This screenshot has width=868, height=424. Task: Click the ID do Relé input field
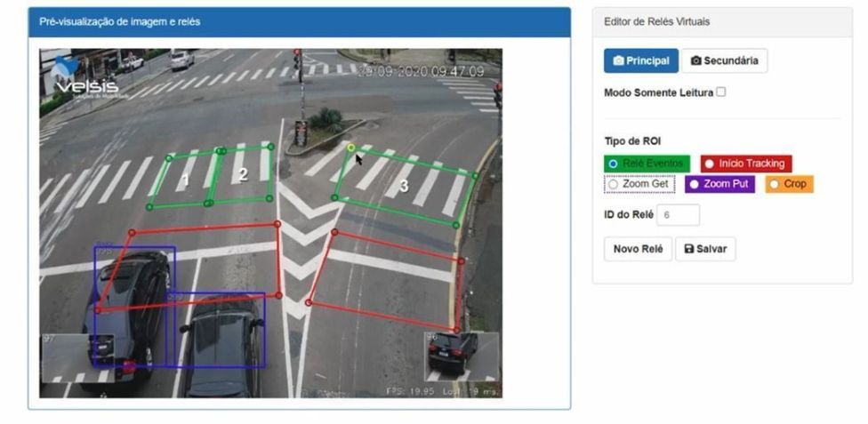coord(678,214)
